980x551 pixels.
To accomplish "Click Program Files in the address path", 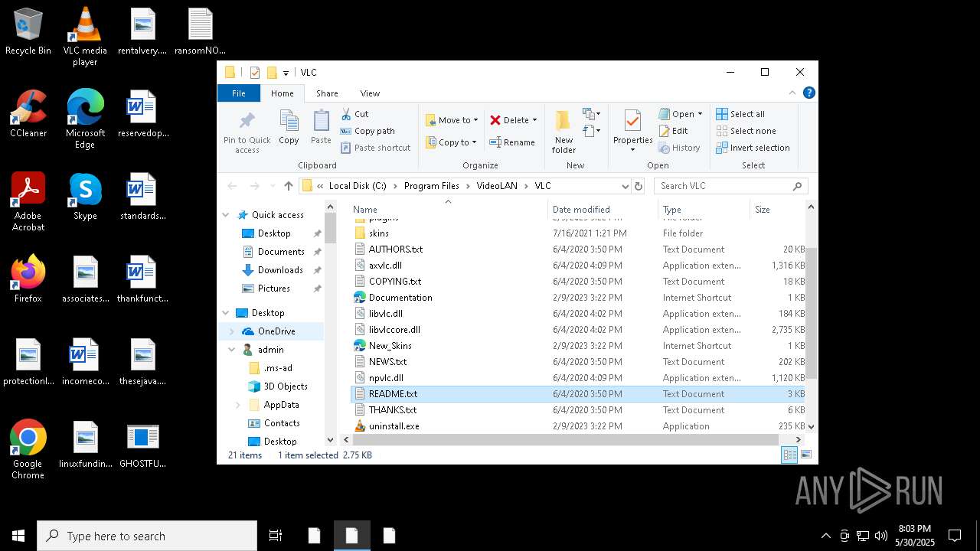I will coord(432,186).
